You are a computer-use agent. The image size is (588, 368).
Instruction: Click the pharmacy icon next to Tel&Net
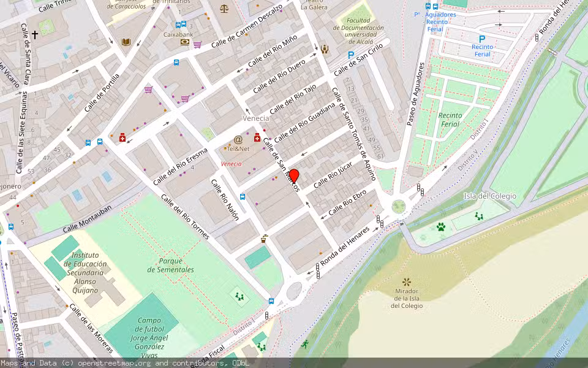[257, 137]
